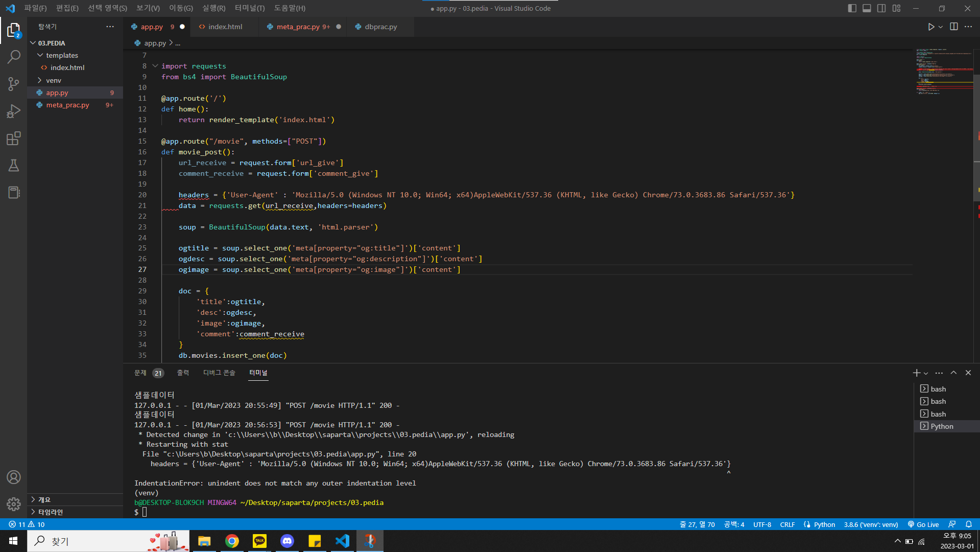The image size is (980, 552).
Task: Go to line via 줄 27, 열 70
Action: pos(697,524)
